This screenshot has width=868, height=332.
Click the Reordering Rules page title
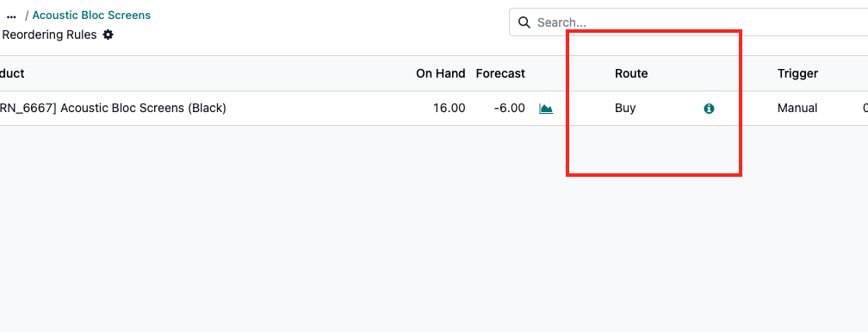49,34
